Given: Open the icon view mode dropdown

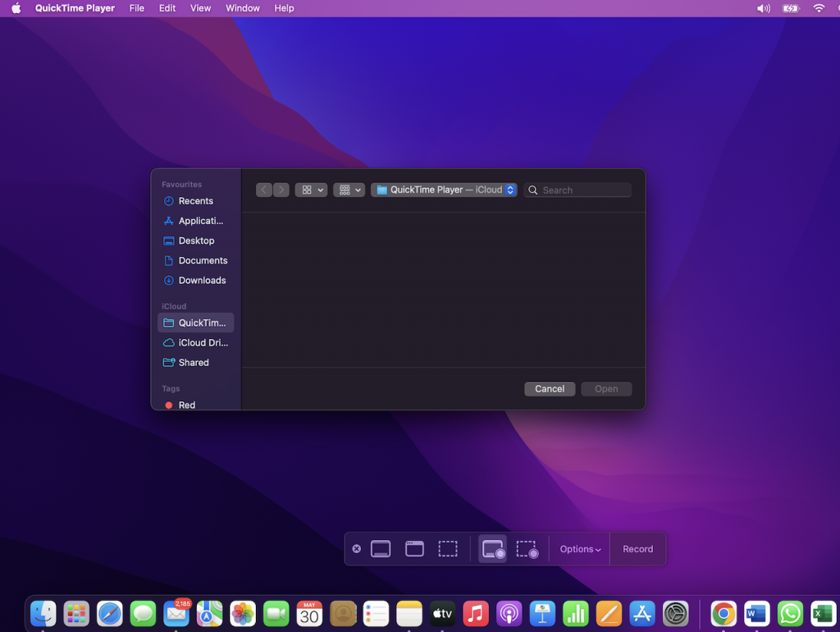Looking at the screenshot, I should [x=311, y=190].
